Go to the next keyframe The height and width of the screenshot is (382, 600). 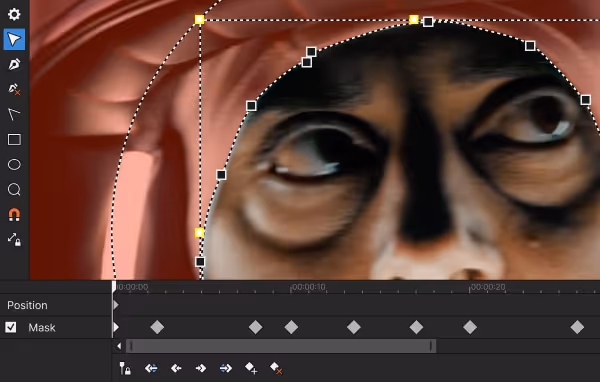(x=201, y=368)
